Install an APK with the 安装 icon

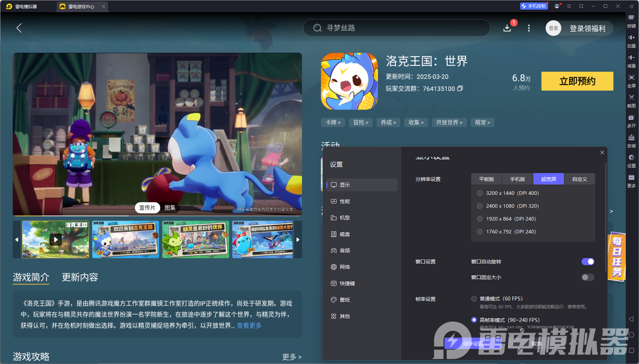[631, 141]
